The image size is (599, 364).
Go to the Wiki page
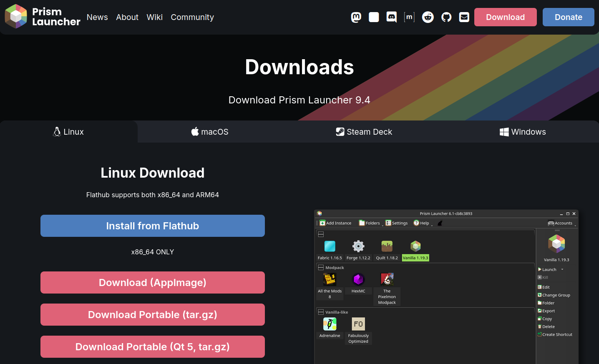[154, 17]
